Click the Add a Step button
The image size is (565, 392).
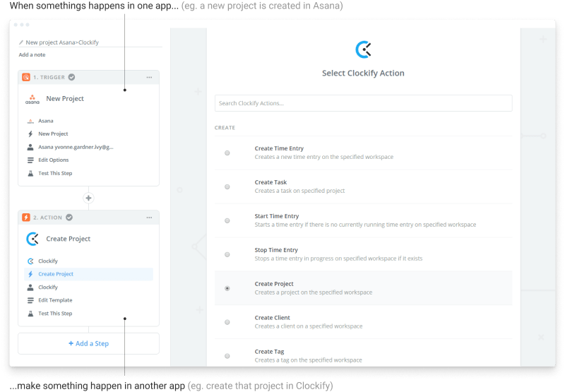coord(89,344)
